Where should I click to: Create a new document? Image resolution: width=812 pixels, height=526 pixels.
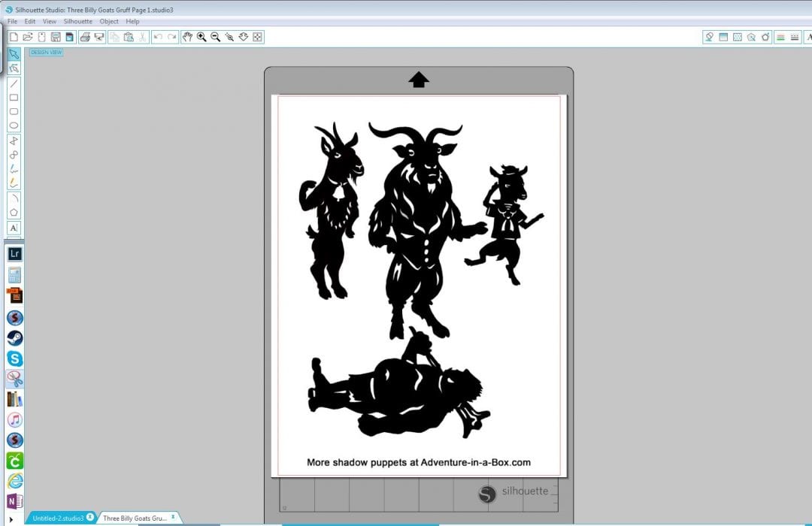(x=14, y=37)
